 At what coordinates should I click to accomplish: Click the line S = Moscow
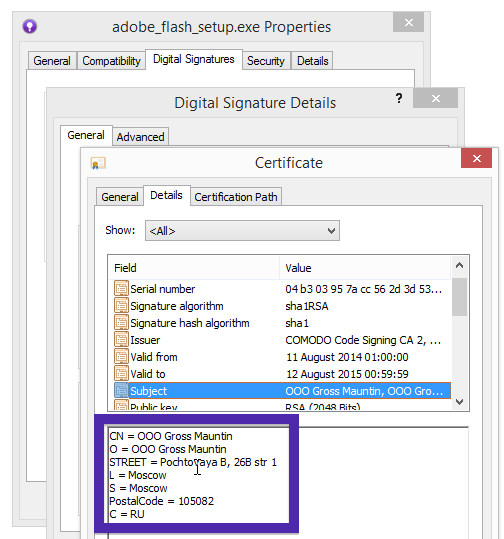point(138,488)
